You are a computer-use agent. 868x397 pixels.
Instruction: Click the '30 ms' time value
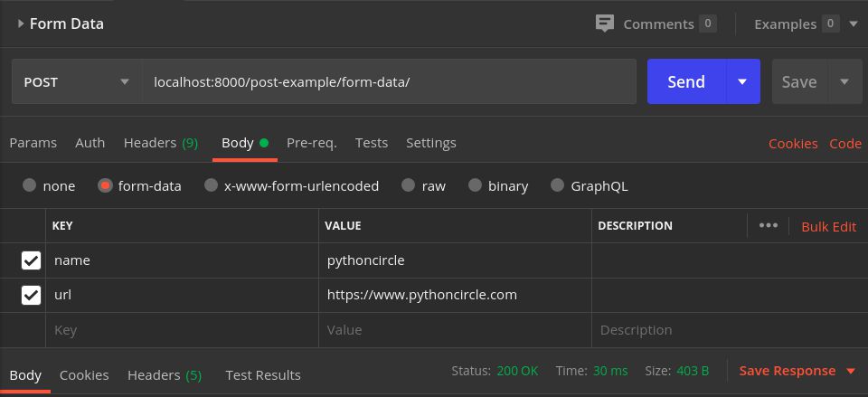pyautogui.click(x=610, y=371)
